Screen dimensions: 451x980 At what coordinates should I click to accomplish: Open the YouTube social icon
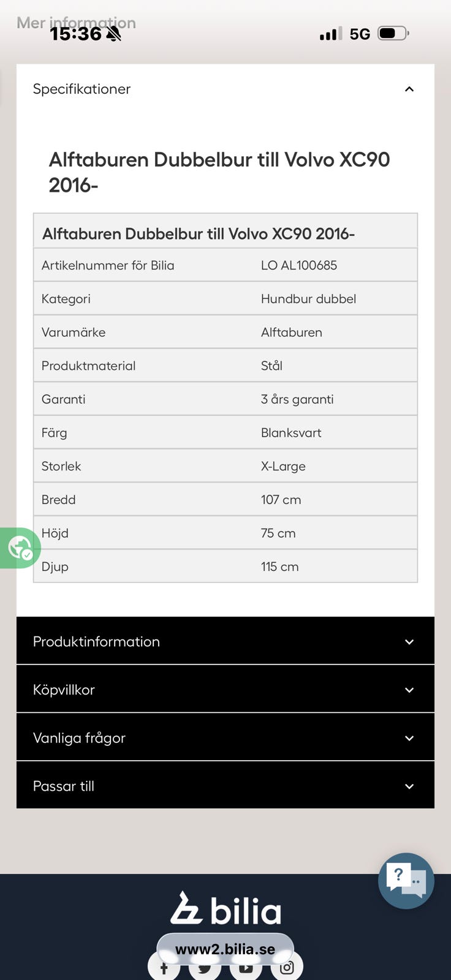246,968
